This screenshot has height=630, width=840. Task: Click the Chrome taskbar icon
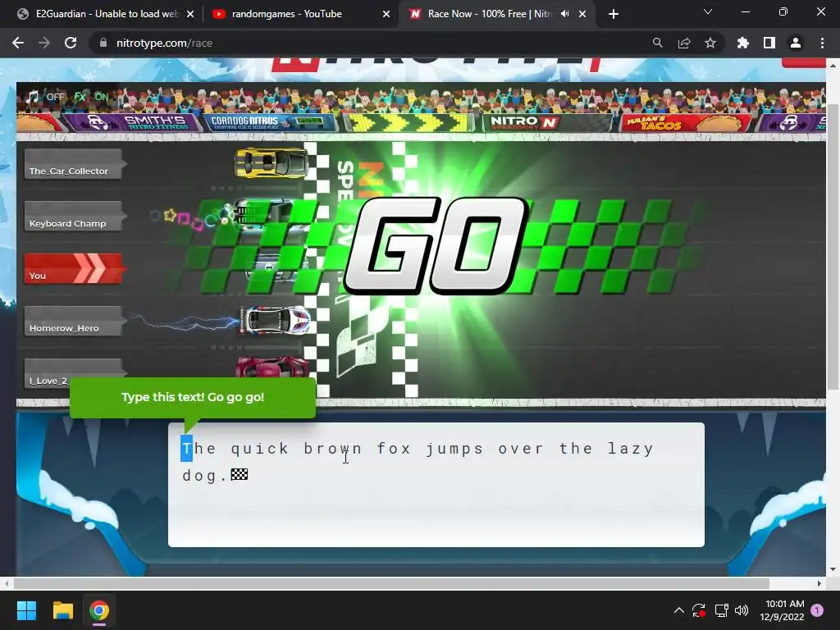coord(99,610)
